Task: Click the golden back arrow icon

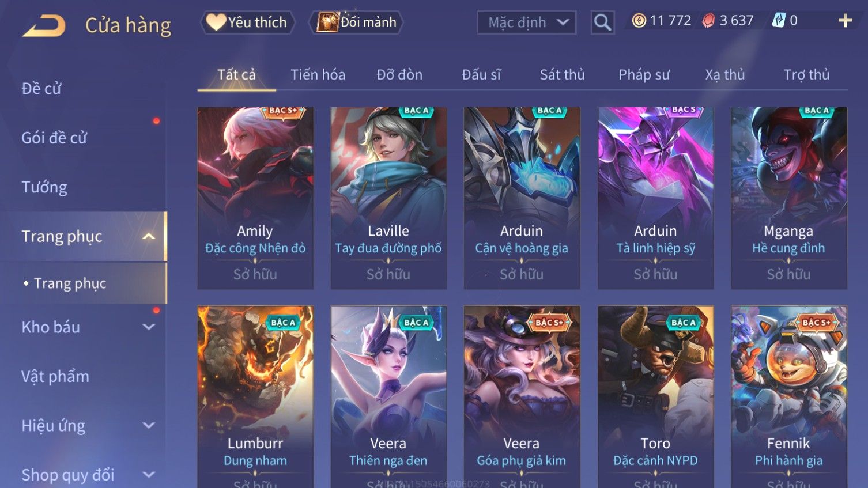Action: point(44,26)
